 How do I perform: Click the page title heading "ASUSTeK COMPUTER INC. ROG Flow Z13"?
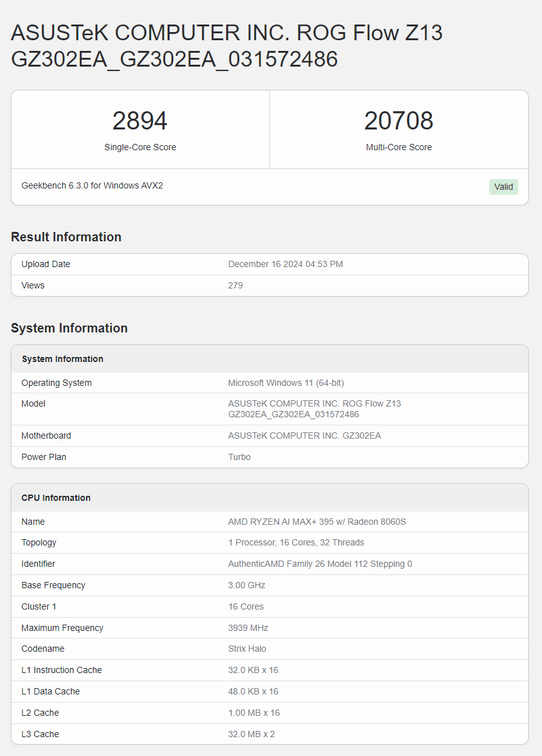click(x=227, y=33)
